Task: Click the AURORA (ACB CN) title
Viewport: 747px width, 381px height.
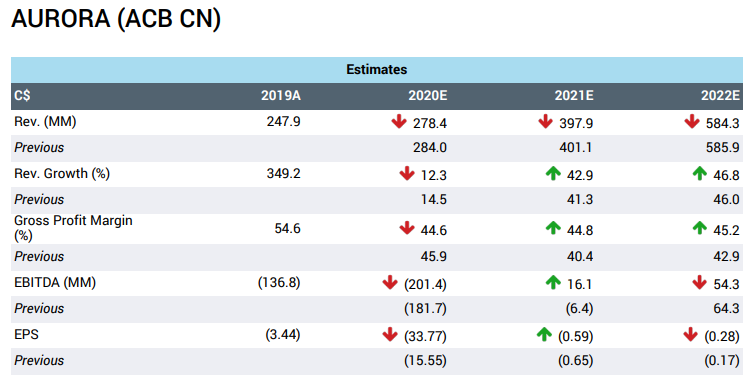Action: (116, 20)
